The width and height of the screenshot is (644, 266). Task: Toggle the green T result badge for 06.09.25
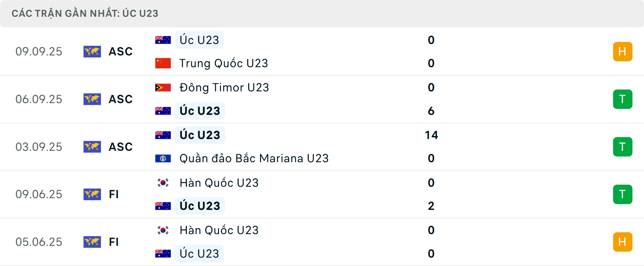tap(623, 99)
